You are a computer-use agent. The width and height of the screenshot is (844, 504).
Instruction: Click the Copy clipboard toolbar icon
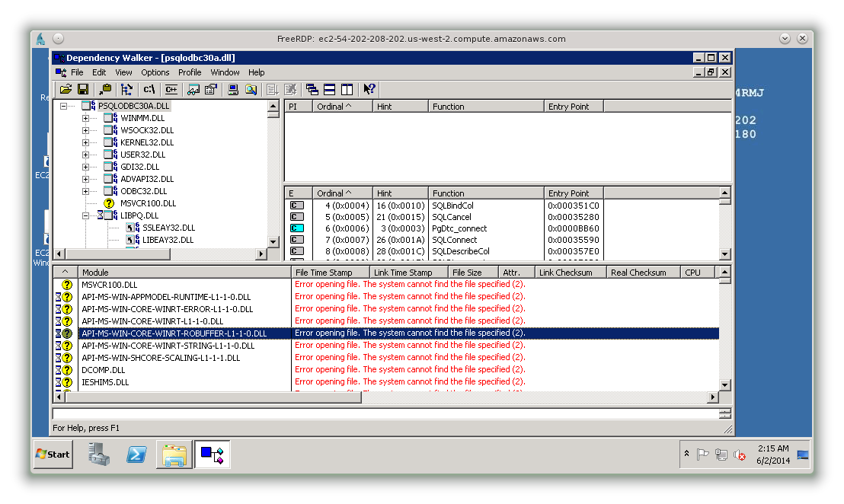[105, 89]
